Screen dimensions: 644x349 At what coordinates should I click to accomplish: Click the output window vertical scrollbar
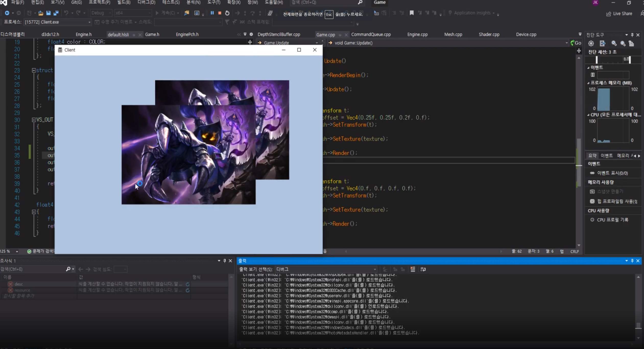[638, 307]
